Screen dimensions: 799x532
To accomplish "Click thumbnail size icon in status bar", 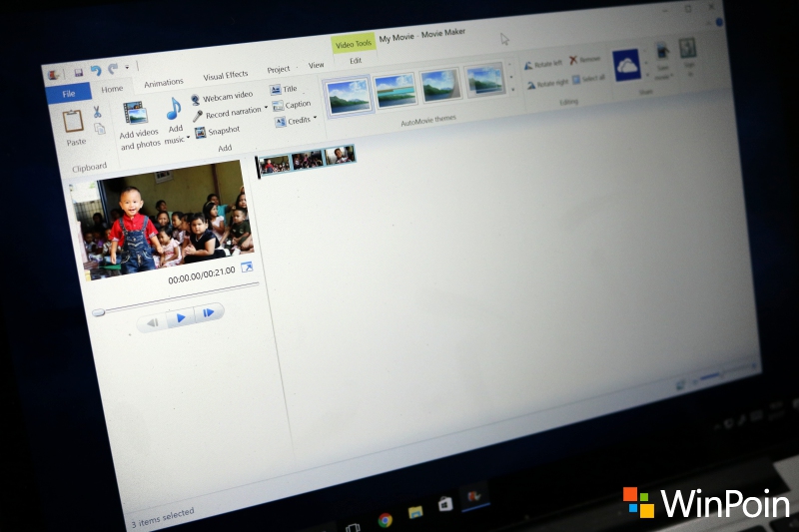I will pos(680,386).
